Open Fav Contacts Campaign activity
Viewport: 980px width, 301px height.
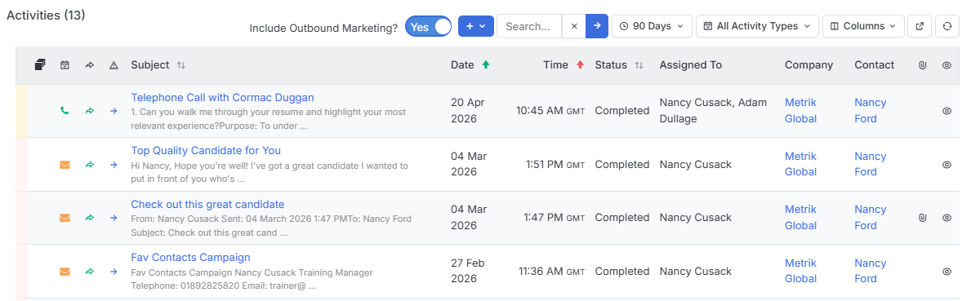click(190, 258)
